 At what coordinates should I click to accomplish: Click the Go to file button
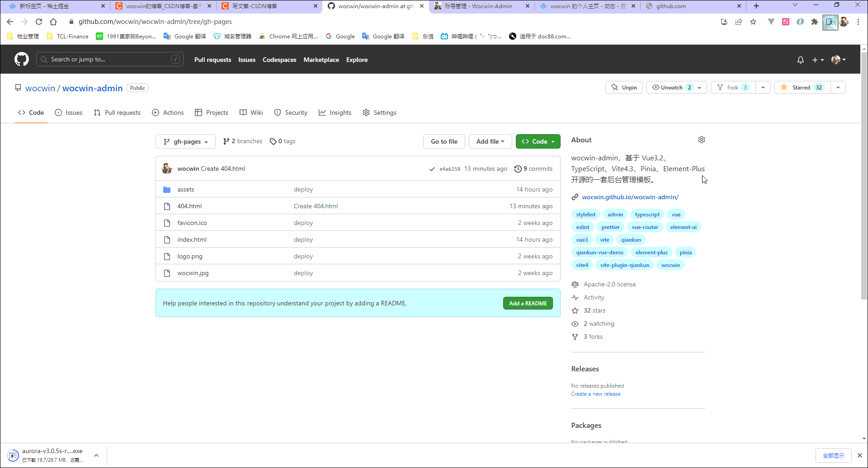(x=444, y=141)
